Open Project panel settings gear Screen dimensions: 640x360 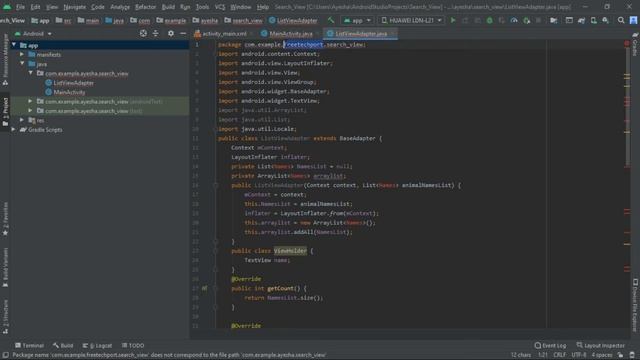(171, 33)
